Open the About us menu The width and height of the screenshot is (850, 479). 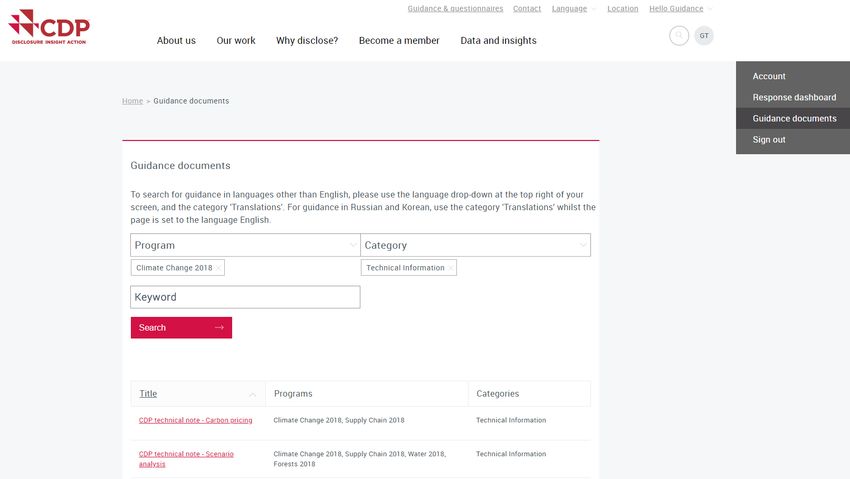(176, 41)
